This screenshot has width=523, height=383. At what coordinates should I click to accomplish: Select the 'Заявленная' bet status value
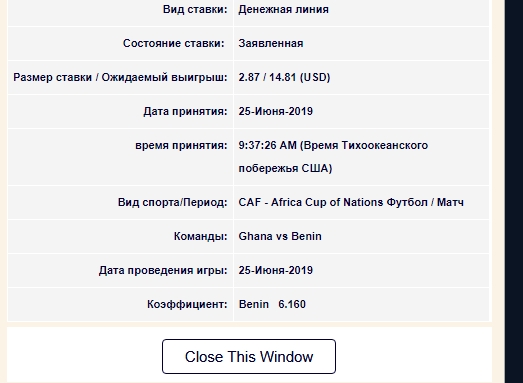pyautogui.click(x=271, y=43)
